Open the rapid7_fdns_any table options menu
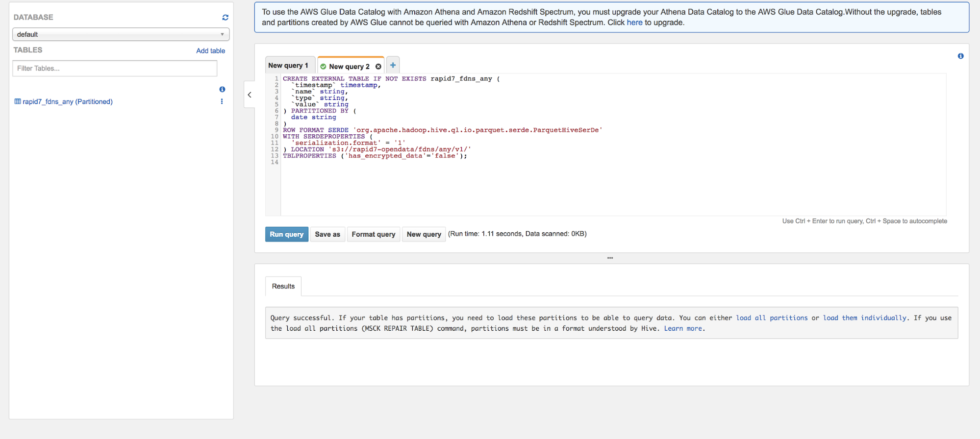Viewport: 980px width, 439px height. [222, 101]
